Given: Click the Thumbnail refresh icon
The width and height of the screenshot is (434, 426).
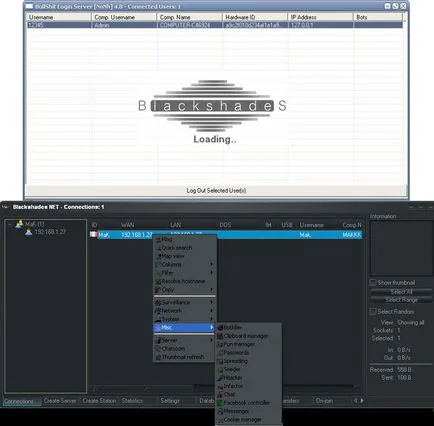Looking at the screenshot, I should tap(158, 357).
